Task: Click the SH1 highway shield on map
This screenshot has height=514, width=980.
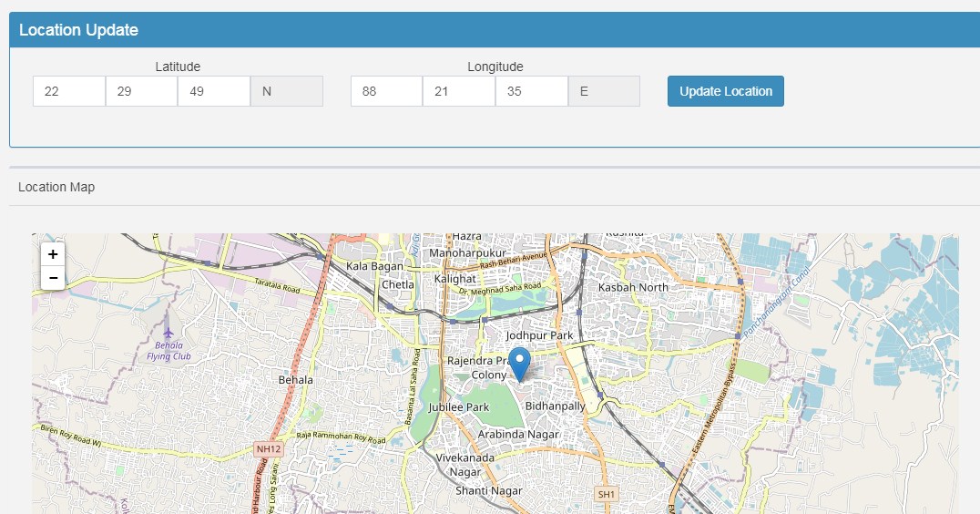Action: 607,494
